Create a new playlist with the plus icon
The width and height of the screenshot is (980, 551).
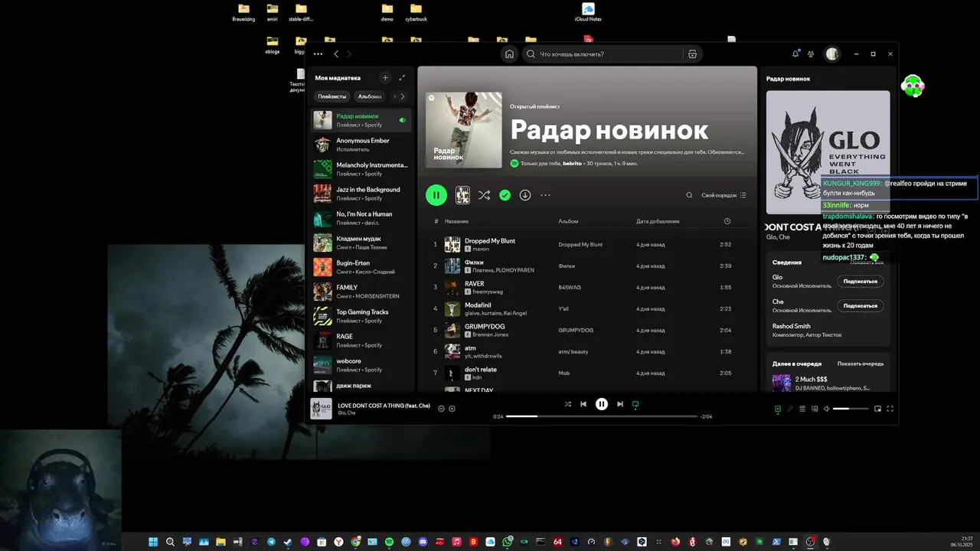pyautogui.click(x=385, y=78)
